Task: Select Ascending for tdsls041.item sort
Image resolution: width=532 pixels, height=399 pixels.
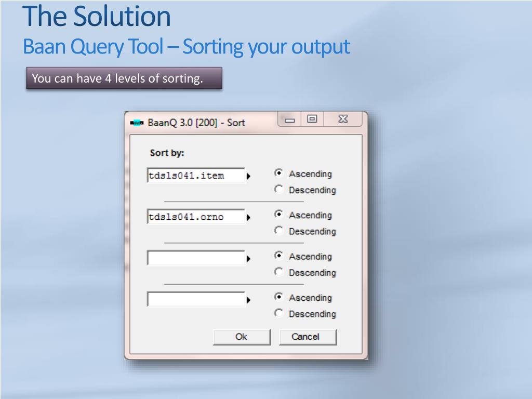Action: [278, 173]
